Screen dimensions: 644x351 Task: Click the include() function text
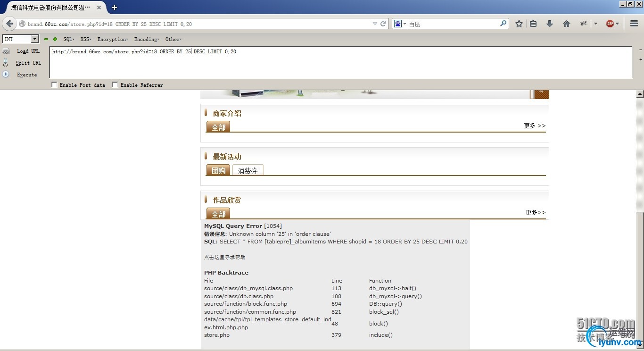[381, 335]
